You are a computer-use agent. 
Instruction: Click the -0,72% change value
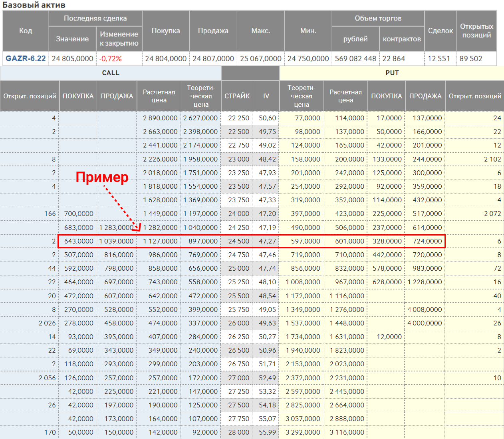coord(111,58)
